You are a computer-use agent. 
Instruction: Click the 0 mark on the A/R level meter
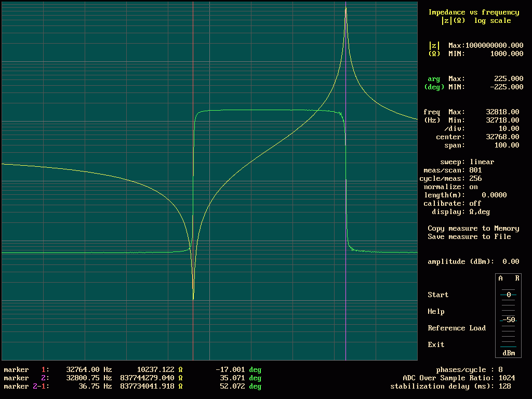pos(509,295)
